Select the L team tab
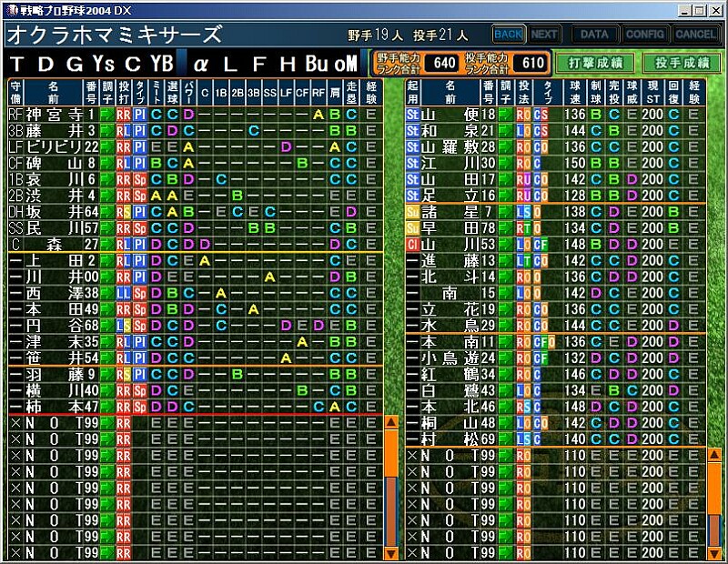This screenshot has width=728, height=564. 230,64
